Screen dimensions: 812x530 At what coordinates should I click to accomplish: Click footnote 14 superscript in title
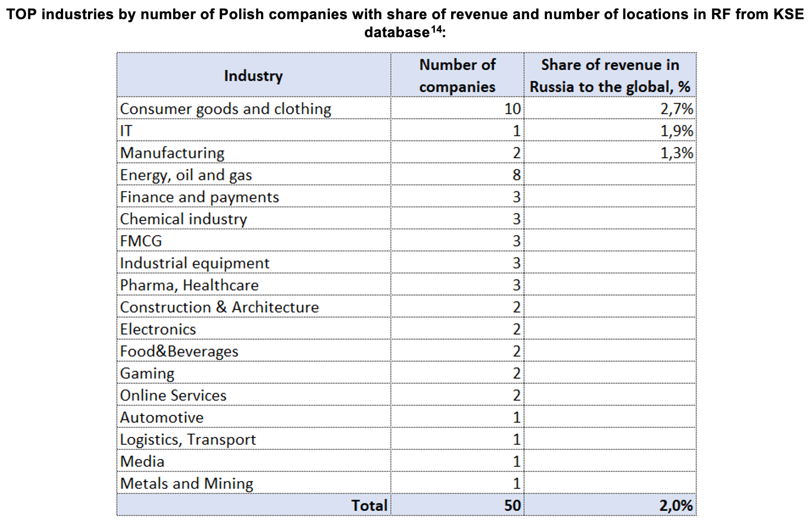(436, 29)
